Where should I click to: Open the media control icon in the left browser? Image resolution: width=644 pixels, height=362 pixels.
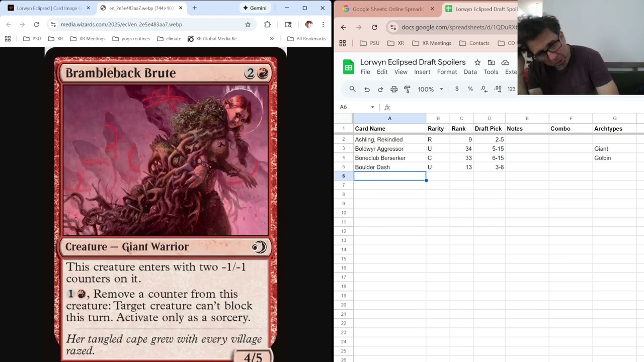tap(288, 24)
